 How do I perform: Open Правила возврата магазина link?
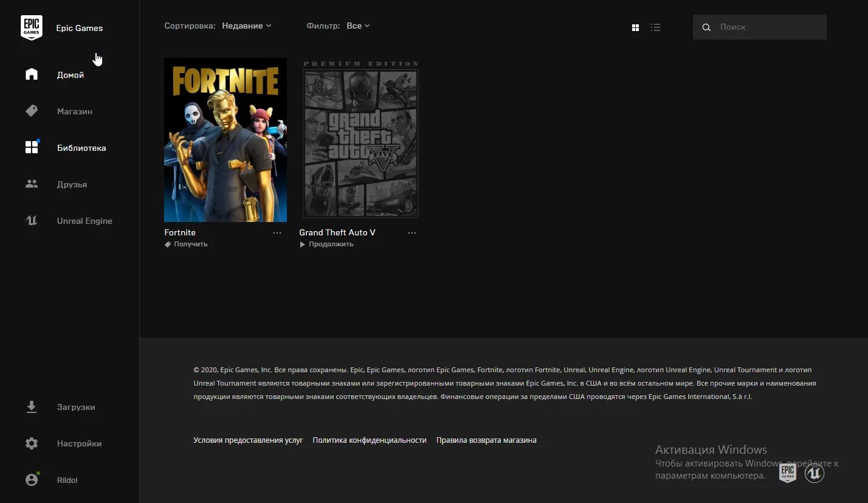[486, 440]
